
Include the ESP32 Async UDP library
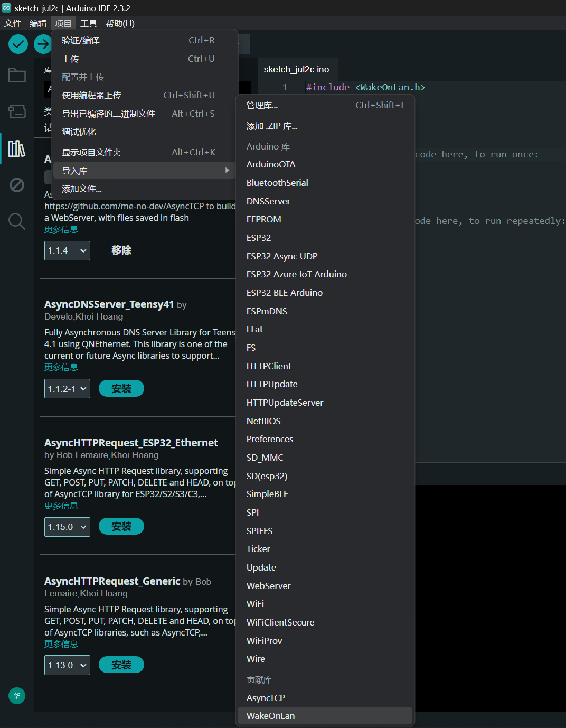click(325, 256)
